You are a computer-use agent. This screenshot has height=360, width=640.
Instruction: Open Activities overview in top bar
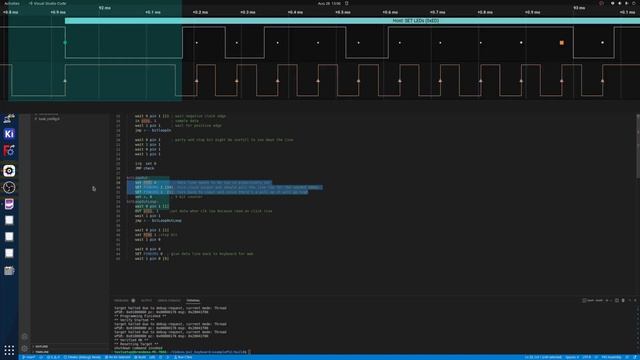(x=11, y=3)
